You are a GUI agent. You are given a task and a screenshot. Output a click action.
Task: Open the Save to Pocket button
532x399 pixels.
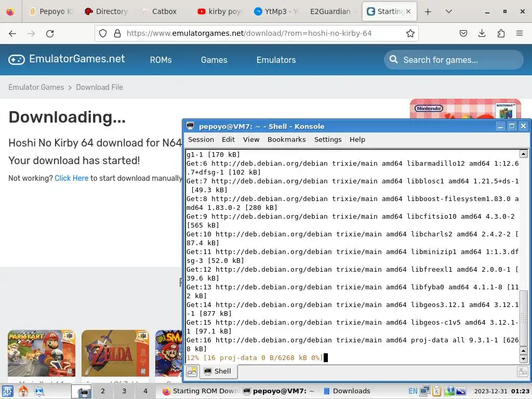(463, 33)
